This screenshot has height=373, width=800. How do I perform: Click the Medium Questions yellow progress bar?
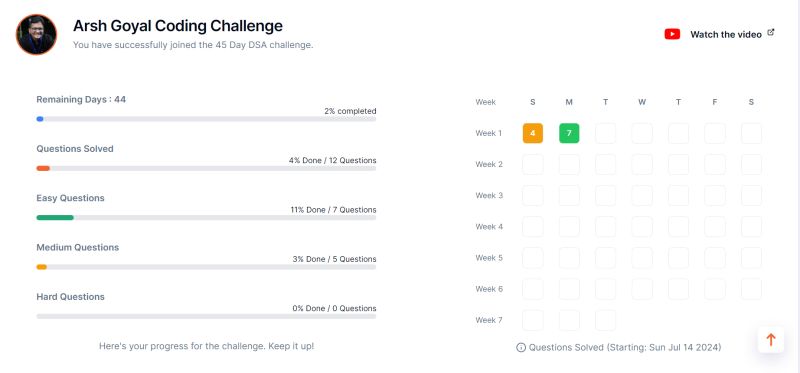tap(206, 267)
